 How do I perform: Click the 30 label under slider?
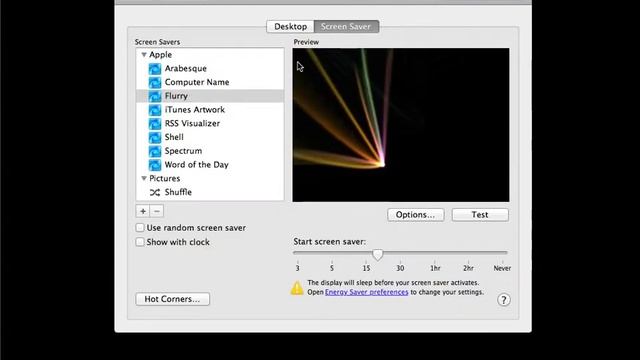[x=400, y=268]
